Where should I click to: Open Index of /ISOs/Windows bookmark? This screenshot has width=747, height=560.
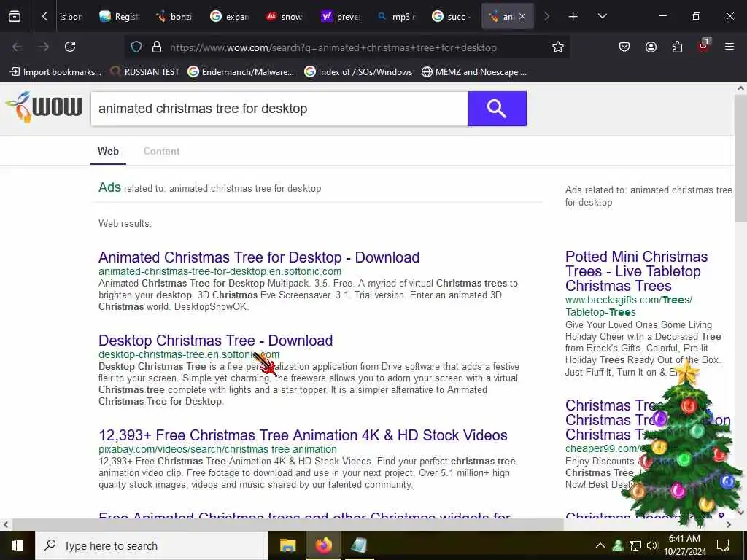(358, 72)
